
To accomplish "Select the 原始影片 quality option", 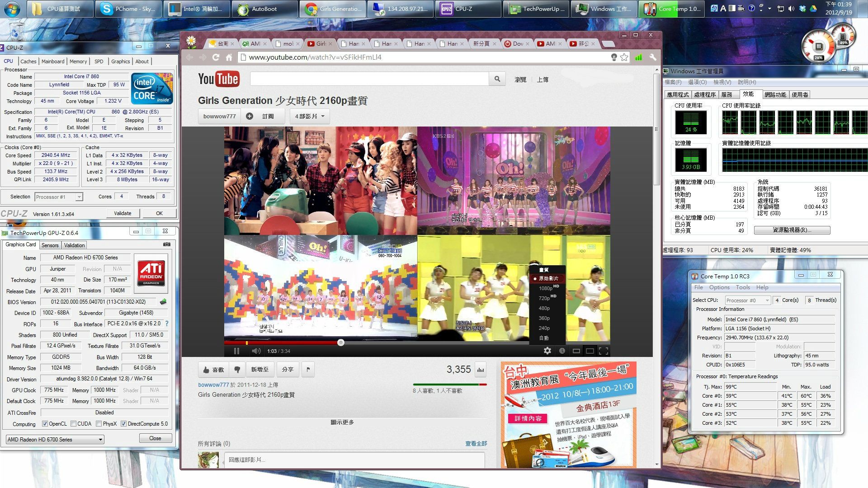I will click(x=547, y=278).
